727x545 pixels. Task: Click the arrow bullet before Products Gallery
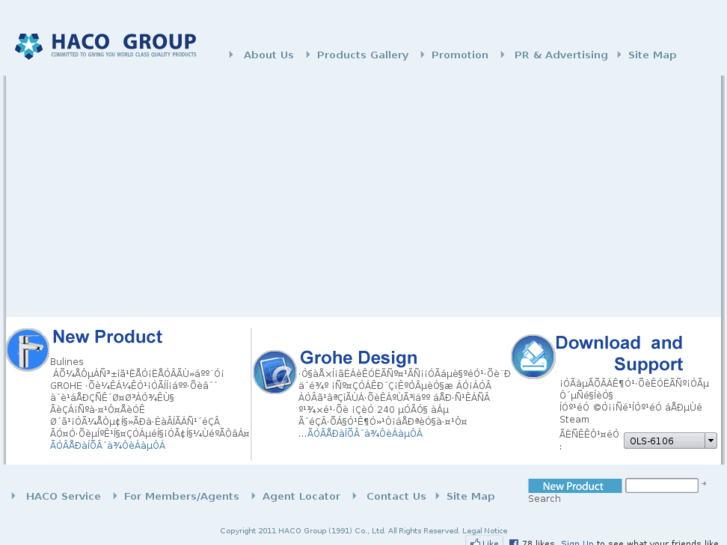(308, 55)
